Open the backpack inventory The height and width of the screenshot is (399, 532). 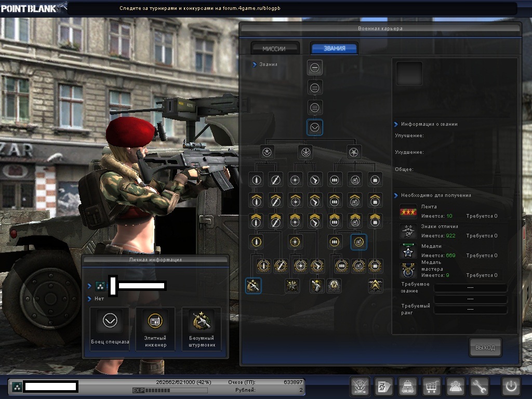408,387
